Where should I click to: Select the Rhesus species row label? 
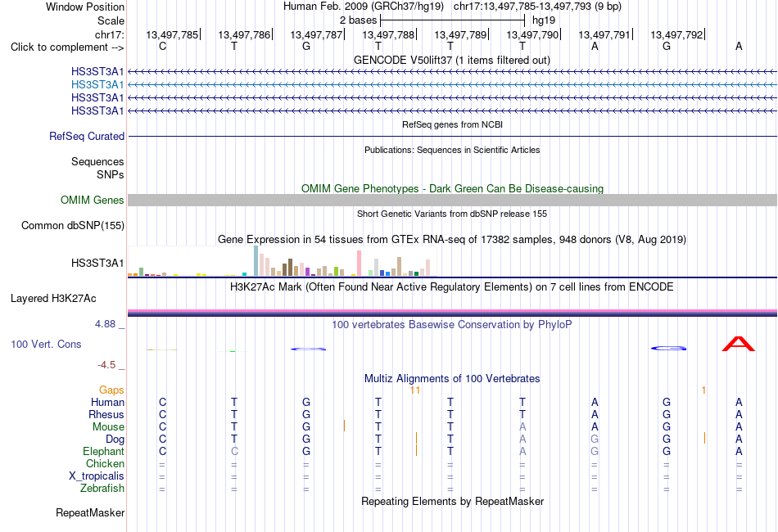[x=106, y=414]
